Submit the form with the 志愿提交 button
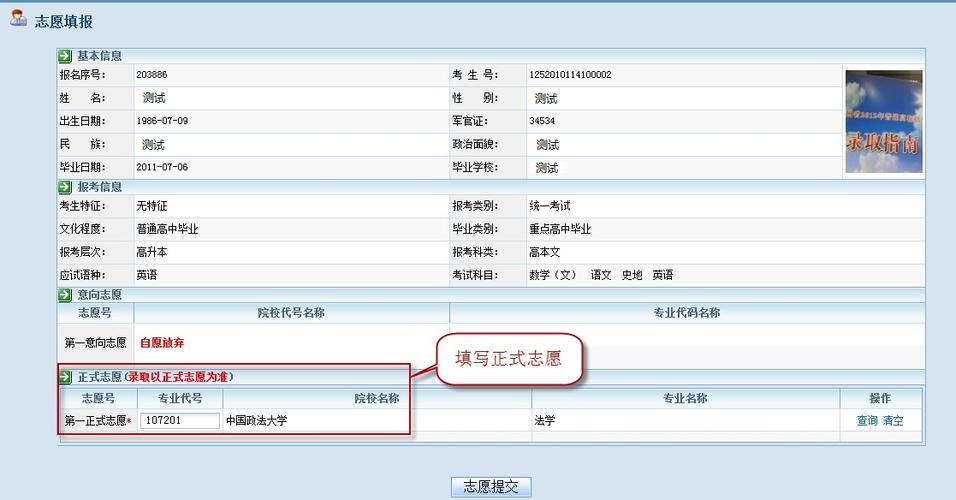956x500 pixels. point(491,487)
